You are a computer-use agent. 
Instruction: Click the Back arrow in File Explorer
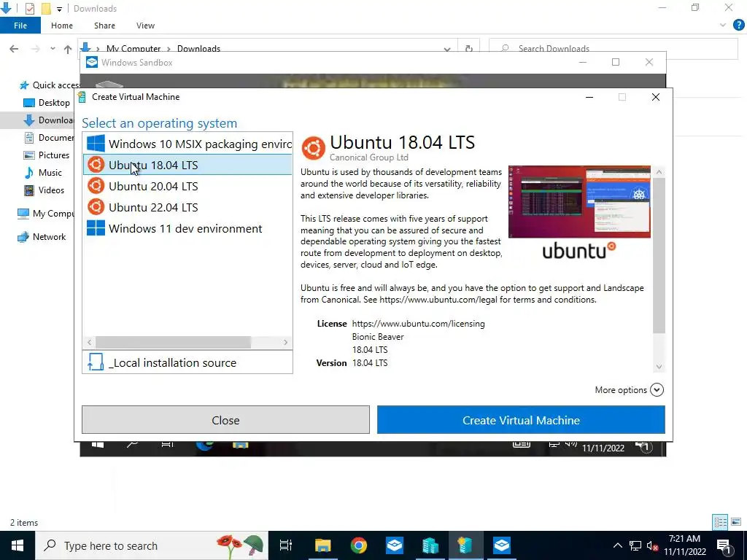coord(14,49)
